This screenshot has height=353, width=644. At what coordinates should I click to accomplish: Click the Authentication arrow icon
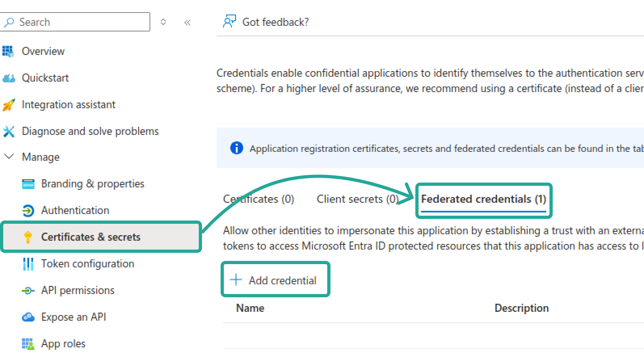28,210
